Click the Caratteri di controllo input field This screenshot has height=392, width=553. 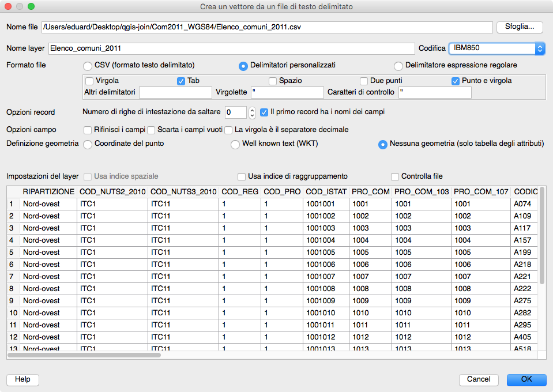click(x=435, y=92)
